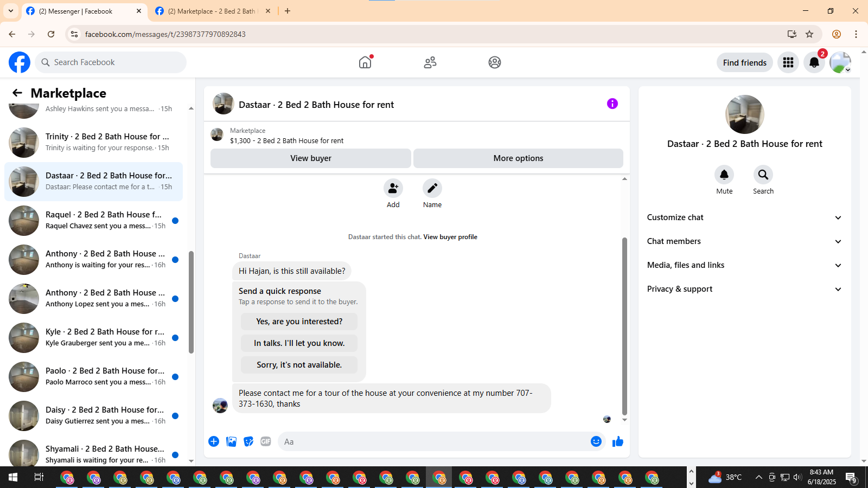Send quick reply 'In talks. I'll let you know.'

(x=299, y=343)
